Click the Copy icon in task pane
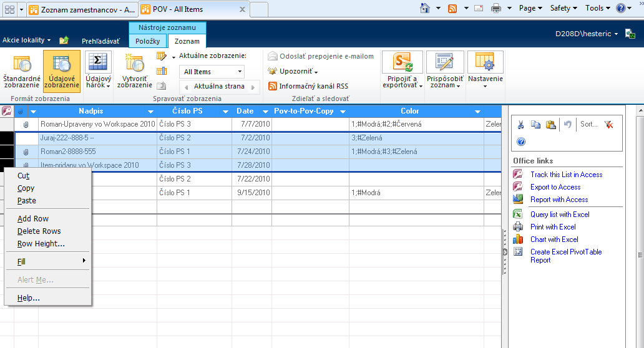644x348 pixels. [535, 125]
